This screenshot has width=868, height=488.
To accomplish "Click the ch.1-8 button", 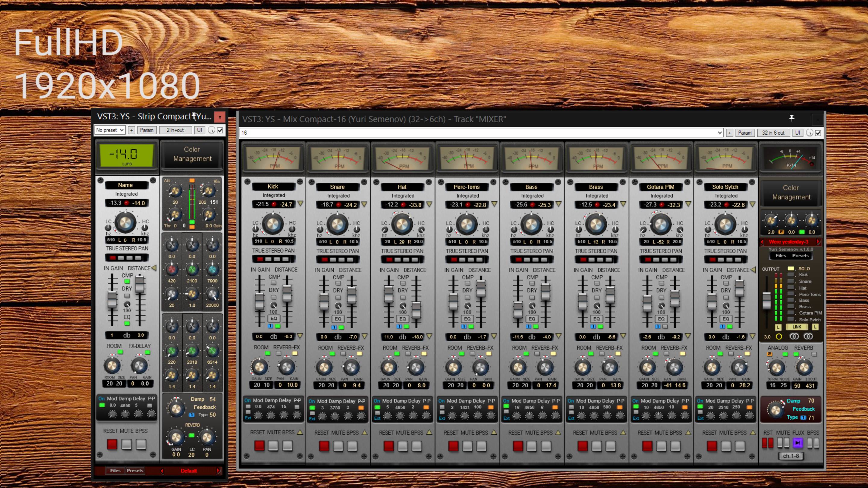I will click(x=791, y=456).
